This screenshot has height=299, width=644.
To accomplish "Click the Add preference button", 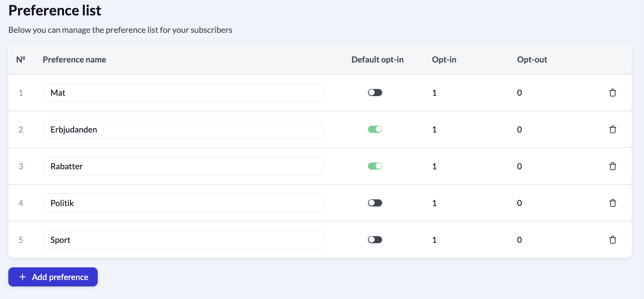I will coord(53,277).
